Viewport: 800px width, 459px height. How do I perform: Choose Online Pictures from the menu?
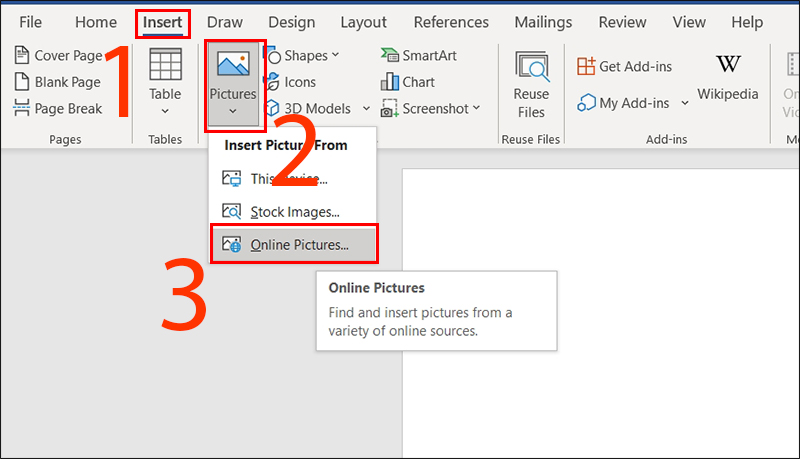(298, 244)
